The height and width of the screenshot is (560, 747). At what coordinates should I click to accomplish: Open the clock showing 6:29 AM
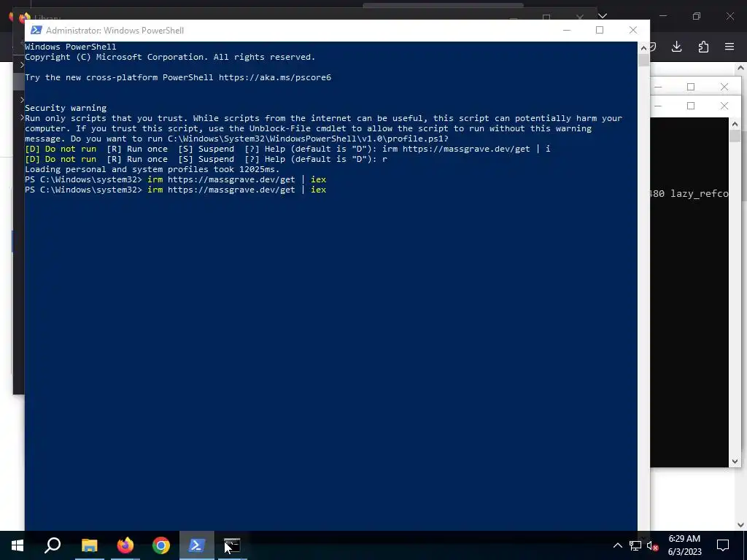(684, 539)
